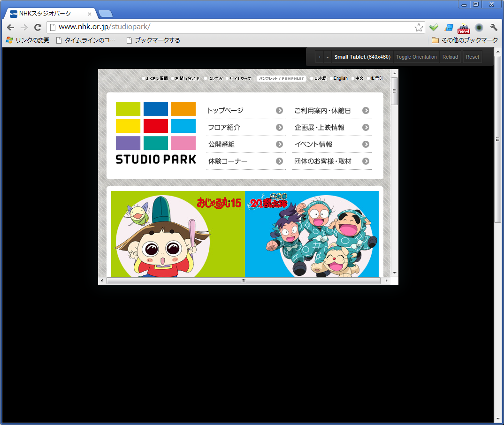Click the arrow icon beside ご利用案内・休館日
Image resolution: width=504 pixels, height=425 pixels.
point(366,111)
